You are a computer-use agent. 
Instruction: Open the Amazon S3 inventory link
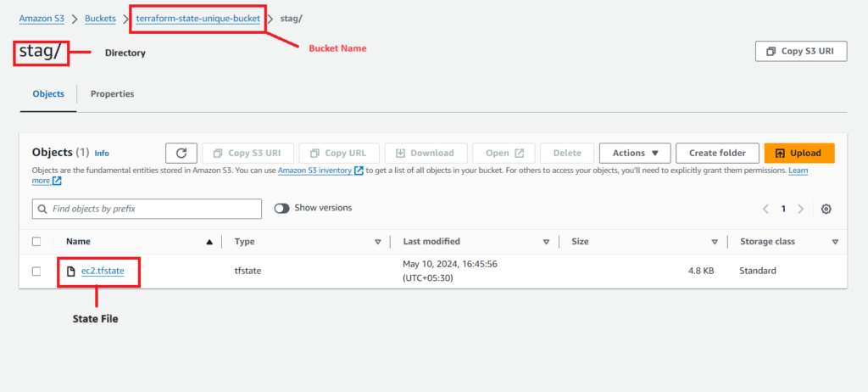coord(314,171)
